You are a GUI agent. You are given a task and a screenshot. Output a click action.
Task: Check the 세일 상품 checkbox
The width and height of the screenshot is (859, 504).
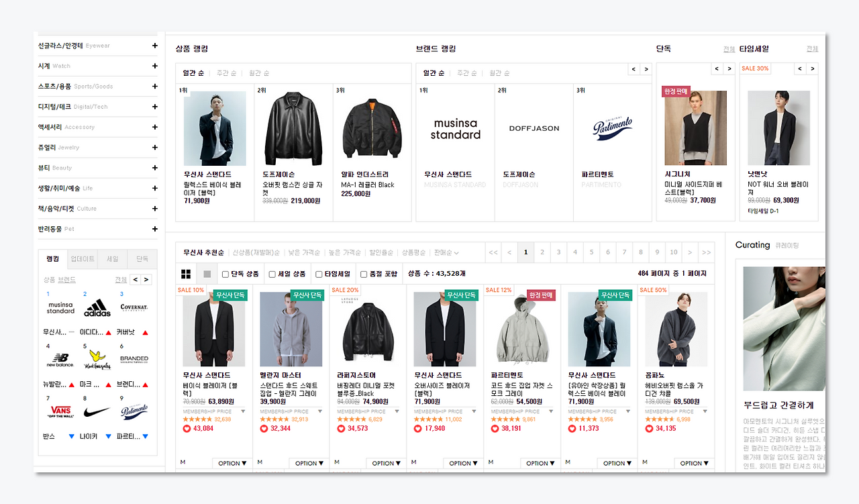[x=272, y=274]
